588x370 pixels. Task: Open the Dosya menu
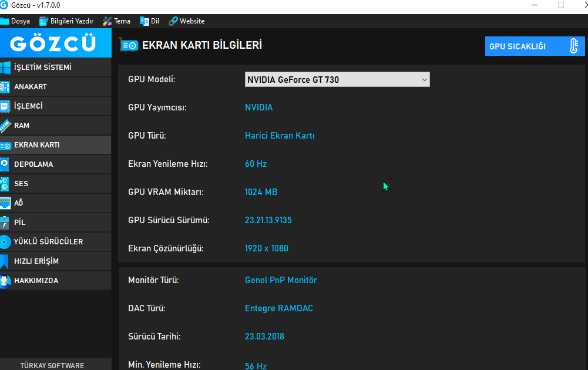pyautogui.click(x=15, y=21)
